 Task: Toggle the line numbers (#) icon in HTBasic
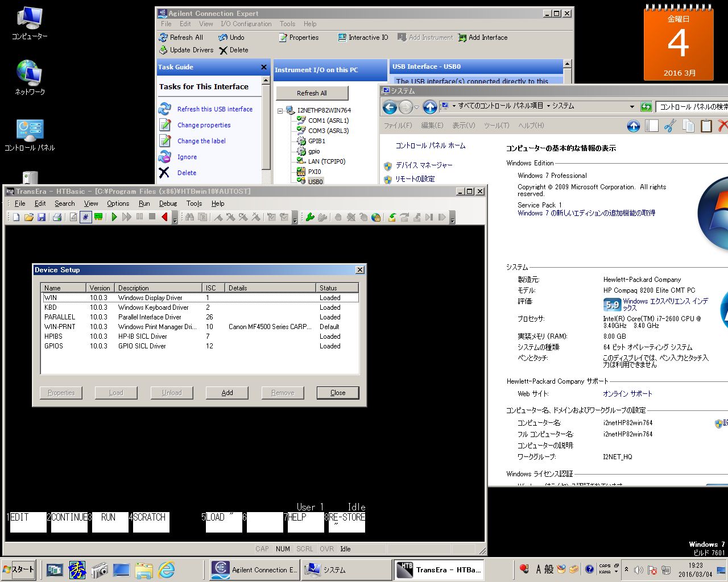tap(86, 217)
